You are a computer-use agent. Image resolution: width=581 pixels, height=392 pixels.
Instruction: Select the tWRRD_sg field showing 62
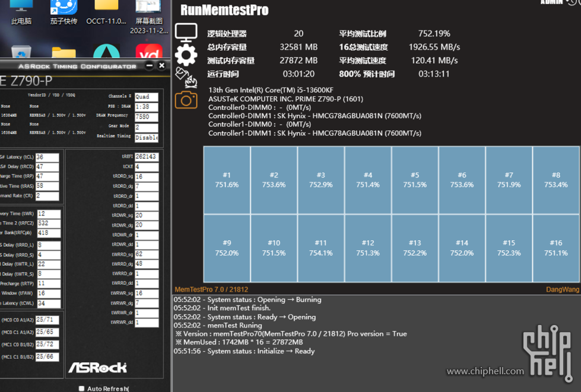(x=147, y=254)
